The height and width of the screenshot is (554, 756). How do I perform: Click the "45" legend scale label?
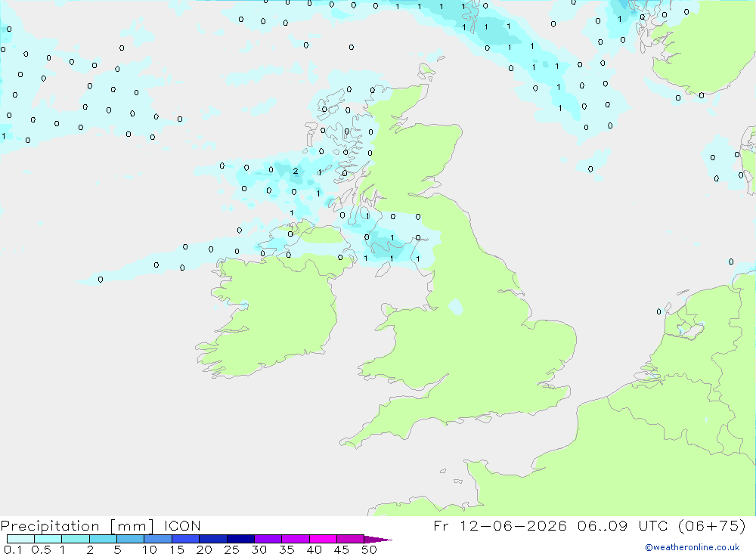pos(342,549)
